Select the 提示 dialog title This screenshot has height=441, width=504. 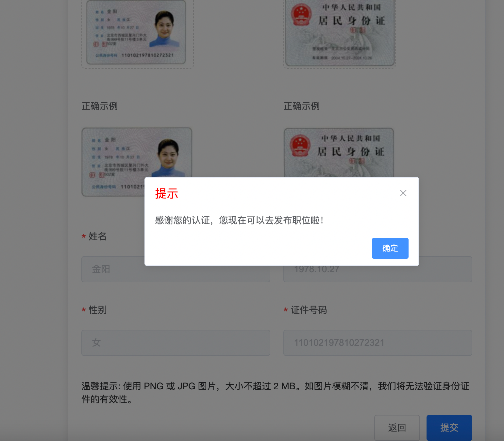coord(167,193)
